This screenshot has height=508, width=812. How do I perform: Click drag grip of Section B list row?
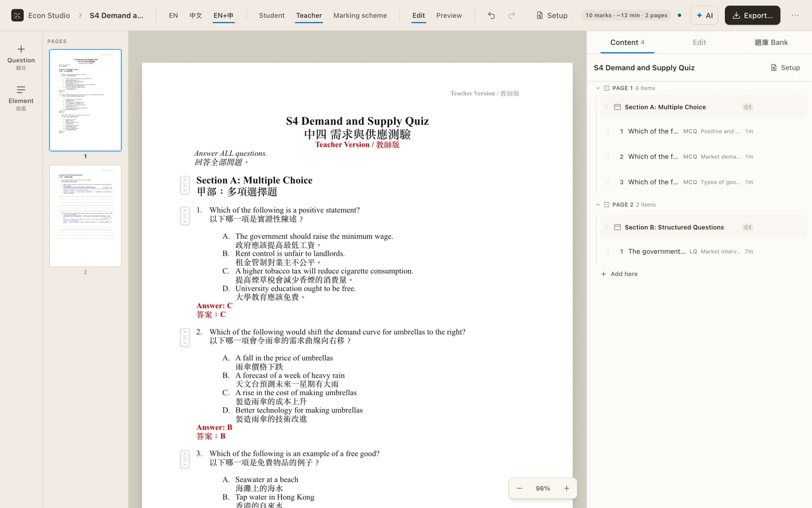pos(606,227)
